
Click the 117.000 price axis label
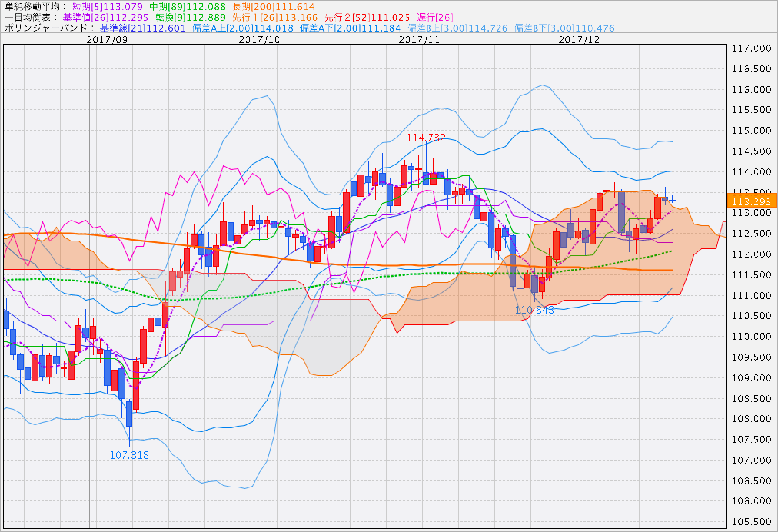click(x=751, y=48)
